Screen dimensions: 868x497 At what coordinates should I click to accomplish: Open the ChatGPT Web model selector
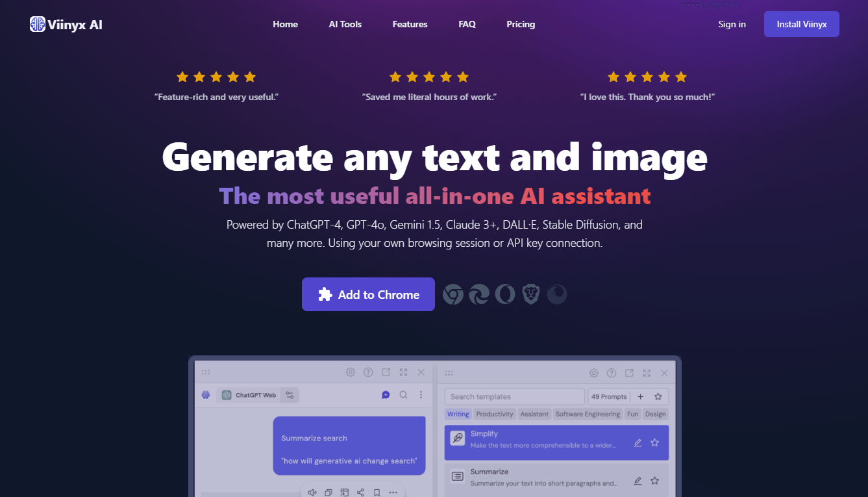click(249, 394)
